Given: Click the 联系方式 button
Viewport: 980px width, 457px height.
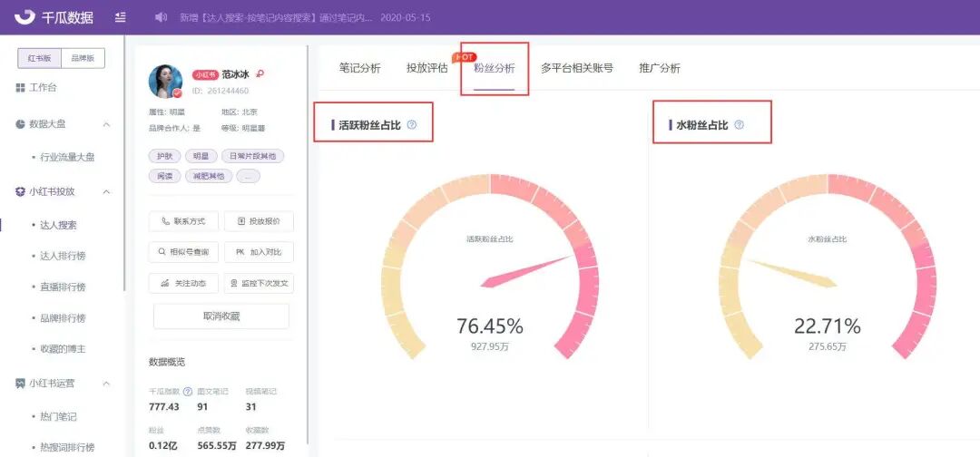Looking at the screenshot, I should point(183,221).
